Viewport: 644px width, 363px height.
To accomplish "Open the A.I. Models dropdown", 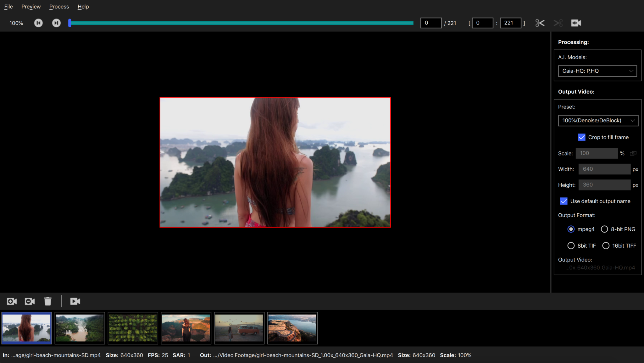I will click(x=597, y=71).
